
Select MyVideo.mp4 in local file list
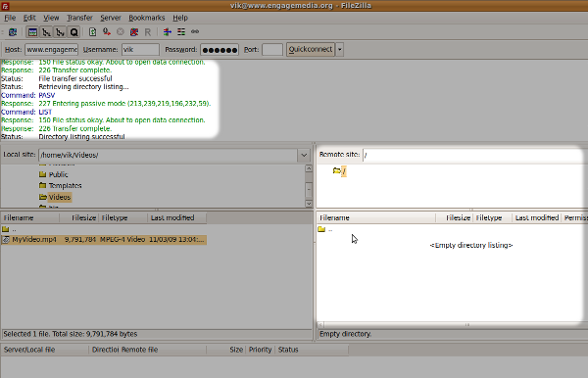tap(104, 239)
